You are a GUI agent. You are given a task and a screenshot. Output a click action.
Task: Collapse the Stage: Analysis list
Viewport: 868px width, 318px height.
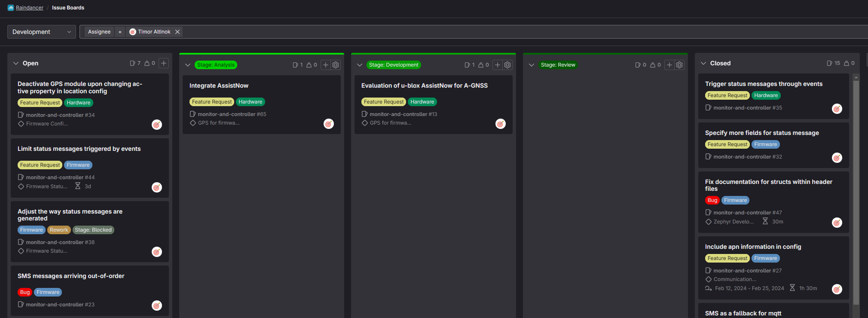(x=188, y=65)
